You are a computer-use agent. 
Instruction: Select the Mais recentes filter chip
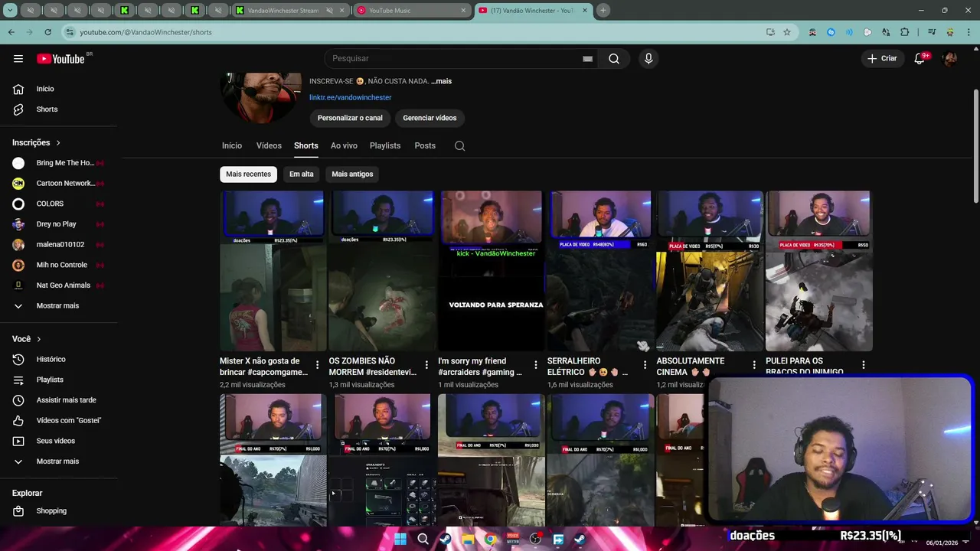click(248, 174)
